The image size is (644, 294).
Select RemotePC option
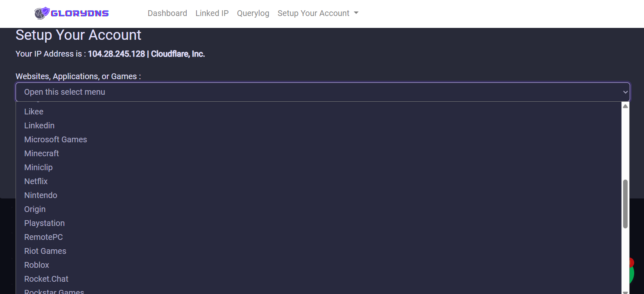coord(319,237)
